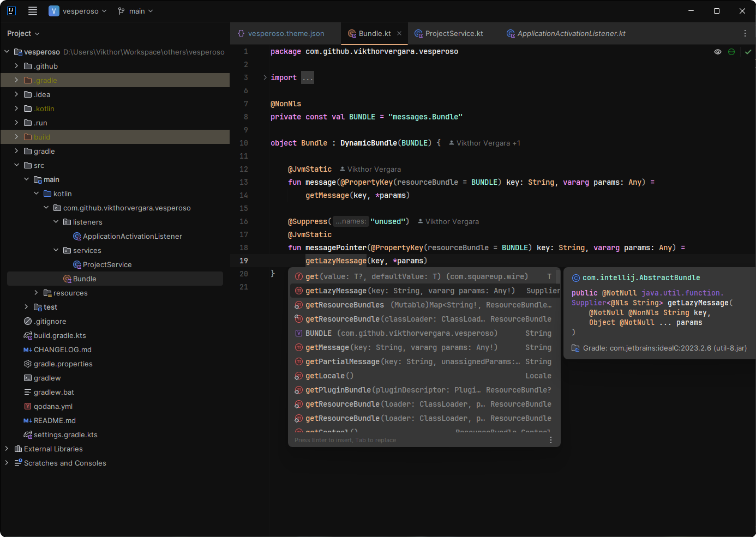The image size is (756, 537).
Task: Select getPartialMessage completion suggestion
Action: pyautogui.click(x=424, y=361)
